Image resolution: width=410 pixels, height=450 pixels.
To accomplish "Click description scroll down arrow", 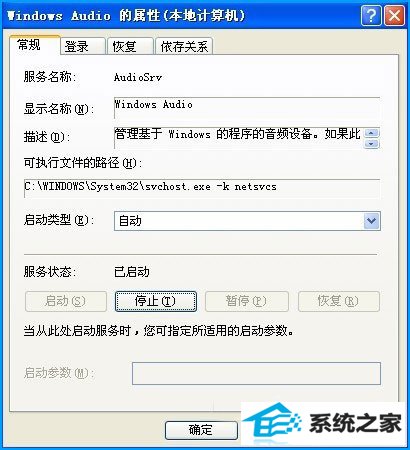I will tap(372, 144).
